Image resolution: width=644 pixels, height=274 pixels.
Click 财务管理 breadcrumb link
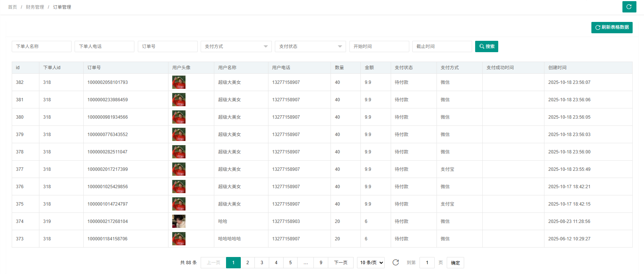(x=35, y=7)
